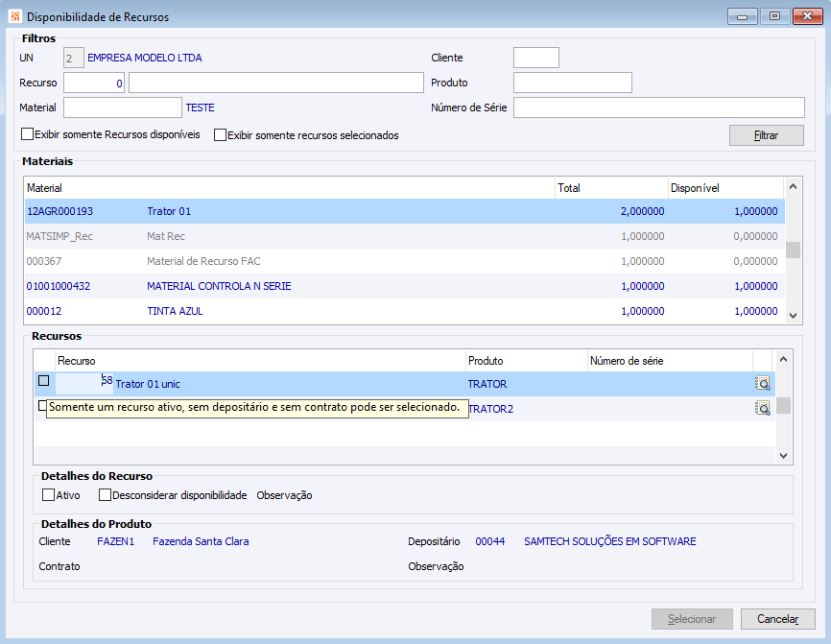The width and height of the screenshot is (831, 644).
Task: Select the checkbox for Trator 01 unic
Action: point(43,381)
